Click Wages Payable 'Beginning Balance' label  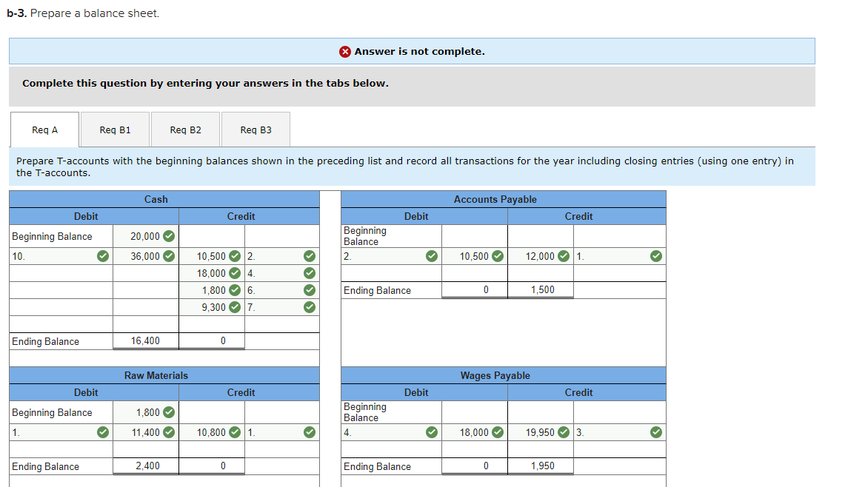[x=365, y=412]
